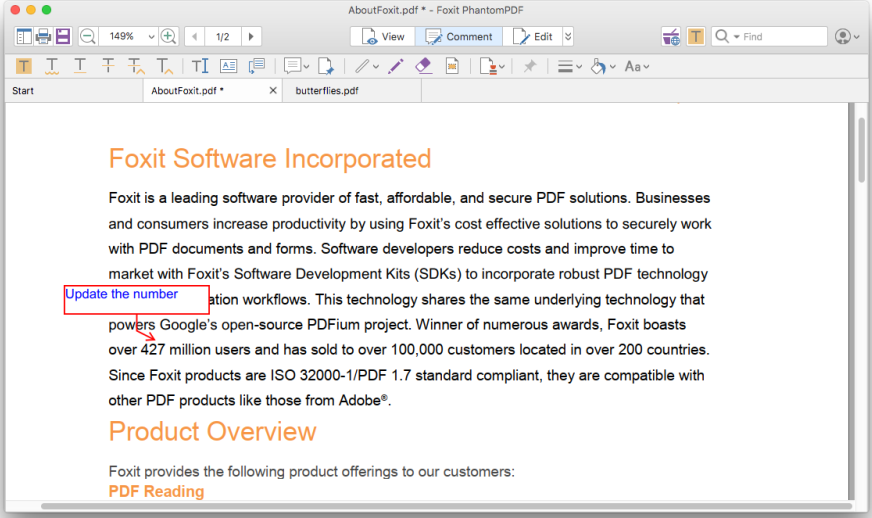Select the Squiggly underline tool
The image size is (872, 518).
click(52, 66)
